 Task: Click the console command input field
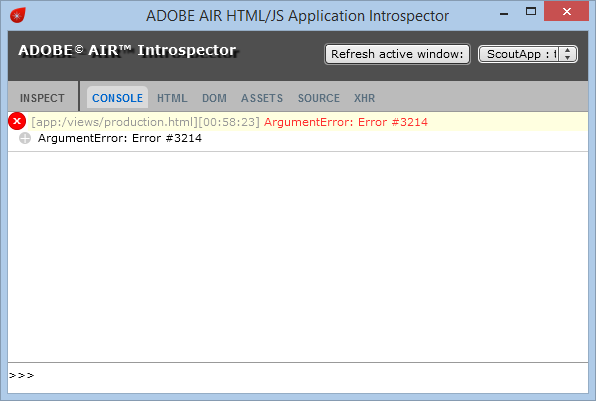tap(298, 376)
